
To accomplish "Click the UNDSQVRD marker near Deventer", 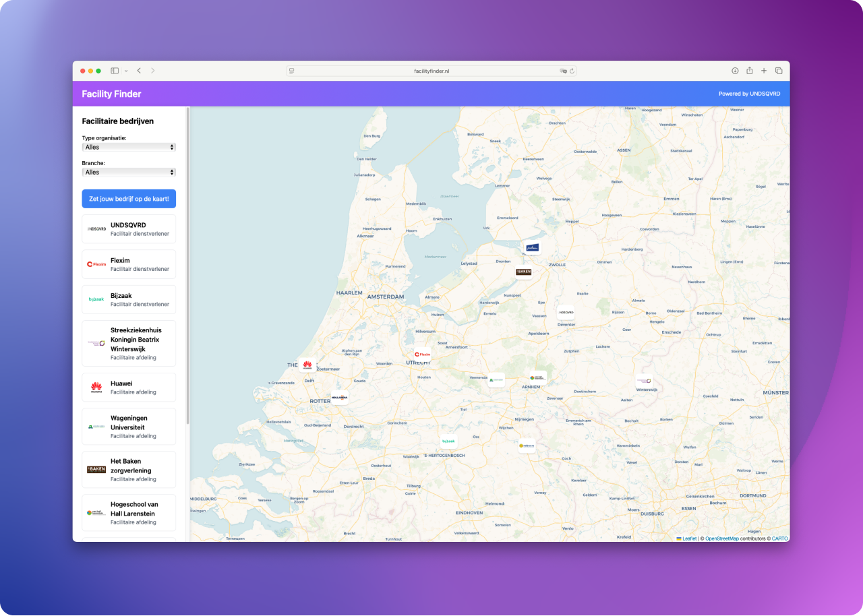I will [566, 313].
